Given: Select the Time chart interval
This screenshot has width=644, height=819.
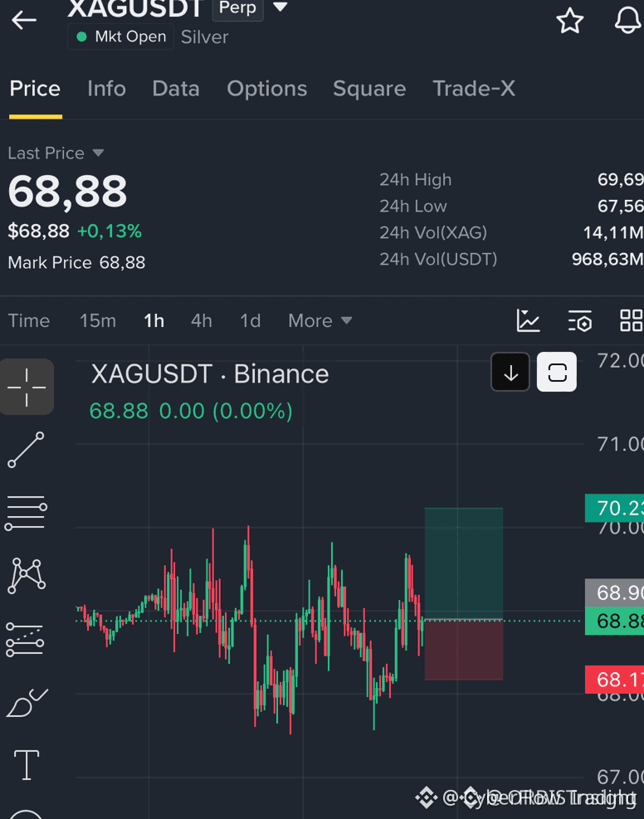Looking at the screenshot, I should point(29,320).
